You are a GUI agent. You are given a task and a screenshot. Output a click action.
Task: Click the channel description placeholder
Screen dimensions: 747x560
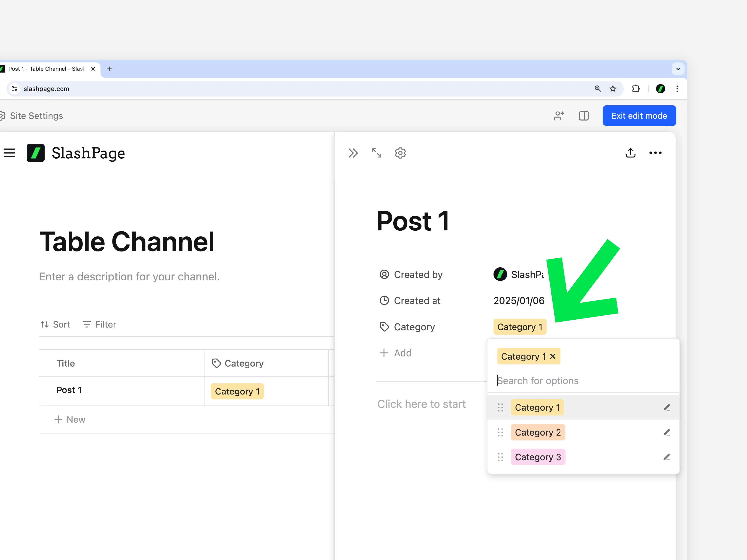pyautogui.click(x=129, y=277)
